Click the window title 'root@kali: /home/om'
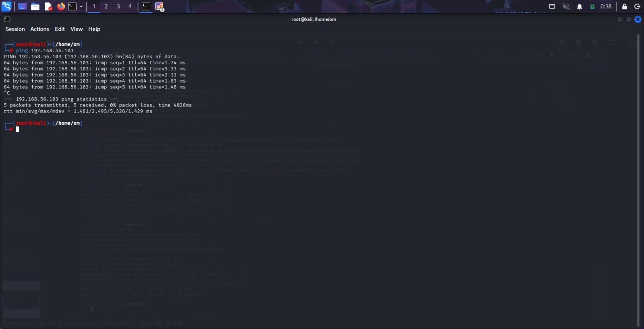The width and height of the screenshot is (644, 329). pos(314,19)
